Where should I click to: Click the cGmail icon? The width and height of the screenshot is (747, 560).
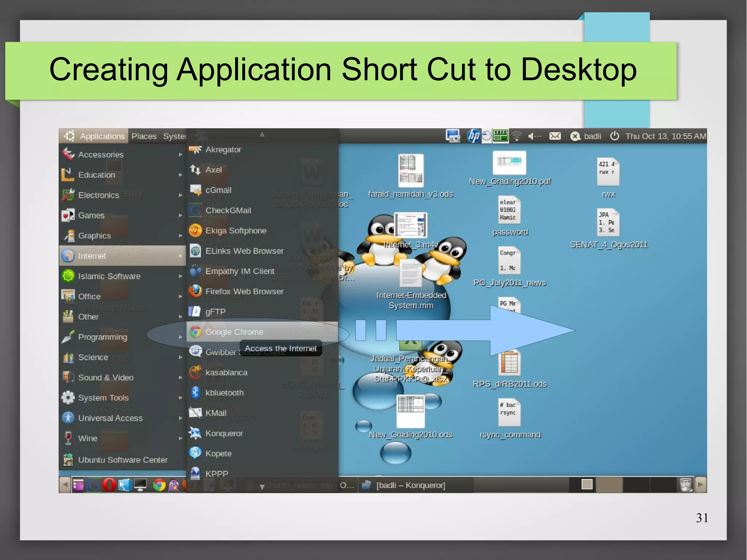point(195,190)
